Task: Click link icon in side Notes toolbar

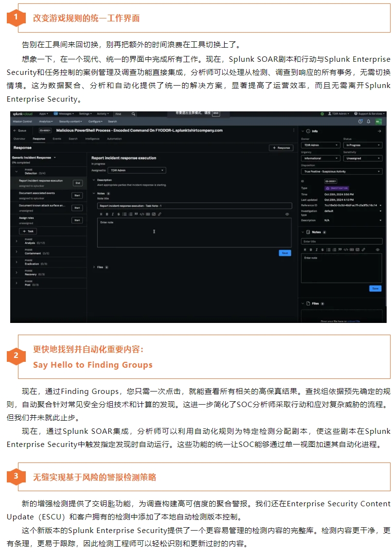Action: [363, 249]
